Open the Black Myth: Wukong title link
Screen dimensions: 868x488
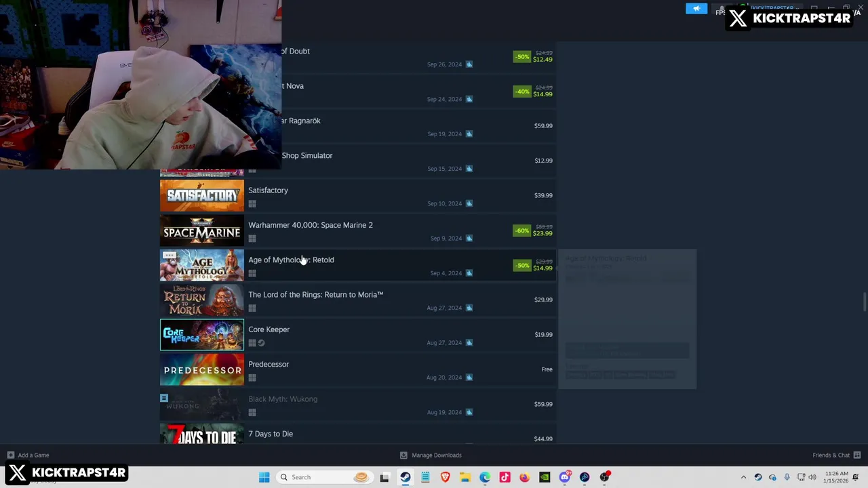coord(283,399)
